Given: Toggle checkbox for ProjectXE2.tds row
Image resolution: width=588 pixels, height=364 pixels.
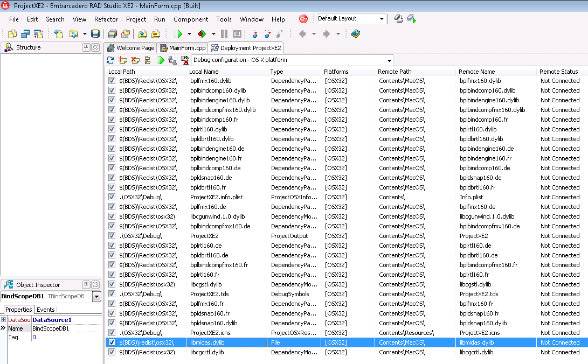Looking at the screenshot, I should pyautogui.click(x=112, y=294).
